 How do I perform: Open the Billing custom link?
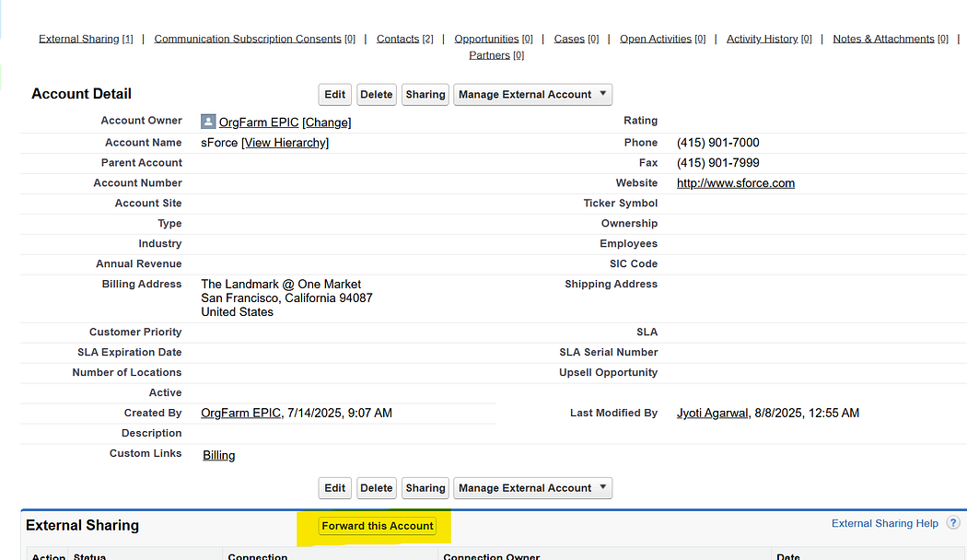[x=218, y=455]
